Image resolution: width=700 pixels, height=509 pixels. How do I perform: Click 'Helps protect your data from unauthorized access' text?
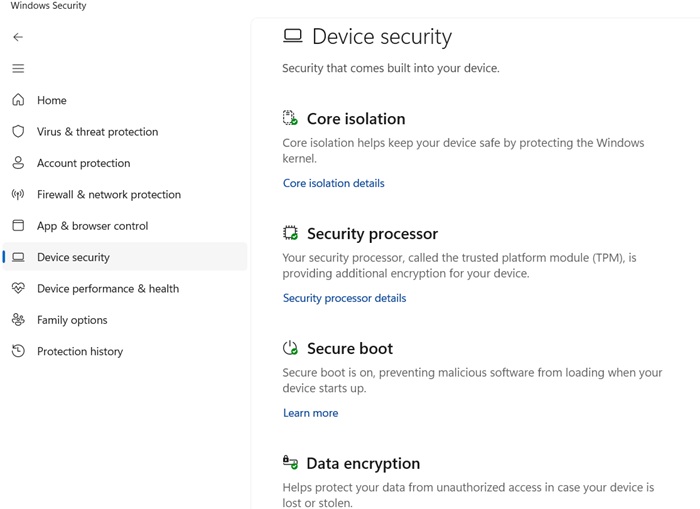click(x=468, y=495)
